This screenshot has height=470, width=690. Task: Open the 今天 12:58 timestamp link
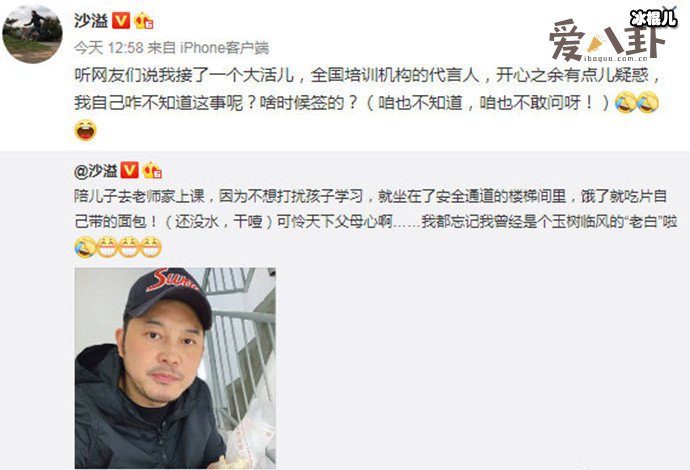point(109,47)
